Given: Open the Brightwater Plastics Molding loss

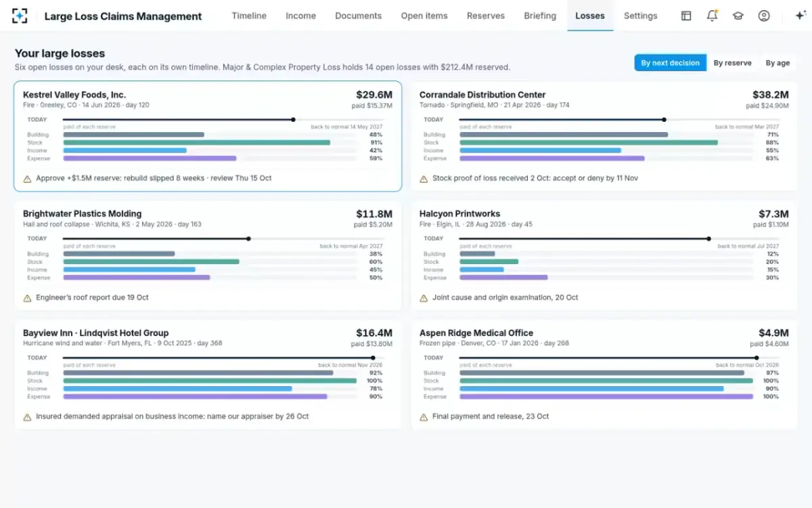Looking at the screenshot, I should [x=208, y=255].
